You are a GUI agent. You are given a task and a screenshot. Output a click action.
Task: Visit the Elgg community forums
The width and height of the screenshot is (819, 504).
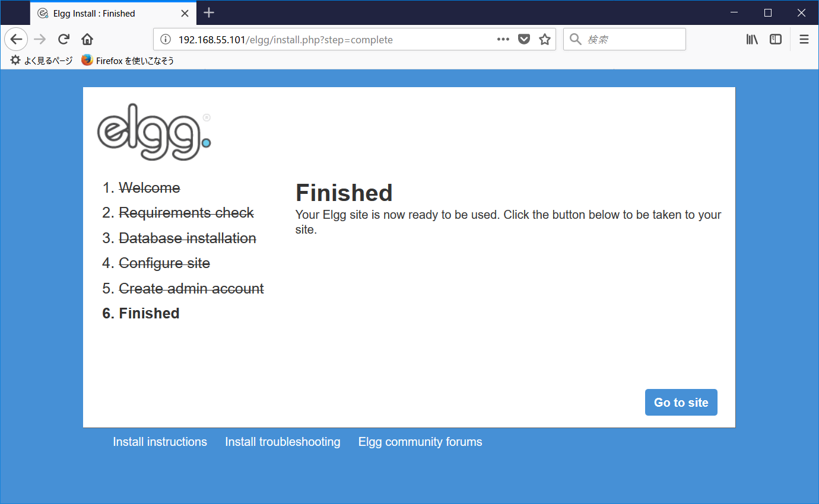pyautogui.click(x=420, y=441)
